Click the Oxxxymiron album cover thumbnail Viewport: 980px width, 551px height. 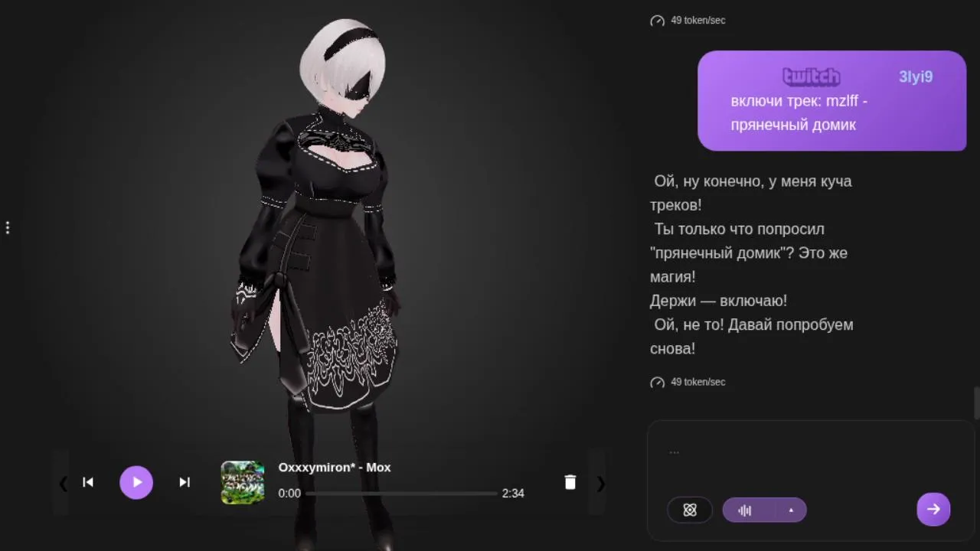[243, 482]
